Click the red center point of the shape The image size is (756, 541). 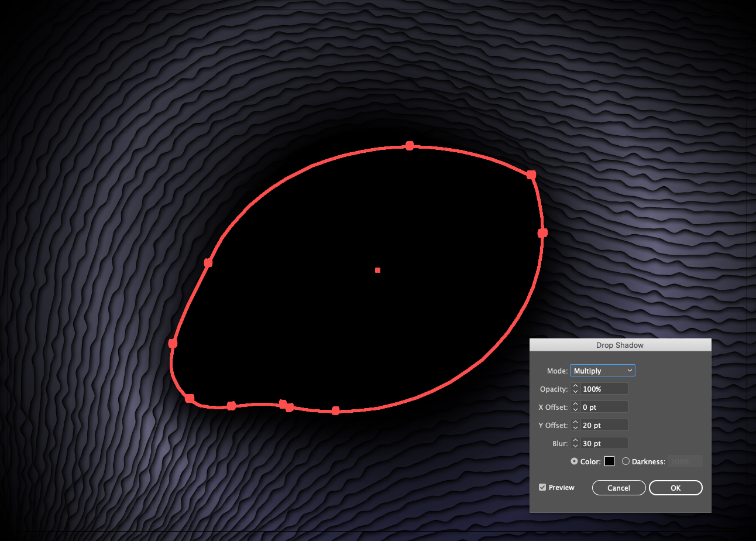378,270
